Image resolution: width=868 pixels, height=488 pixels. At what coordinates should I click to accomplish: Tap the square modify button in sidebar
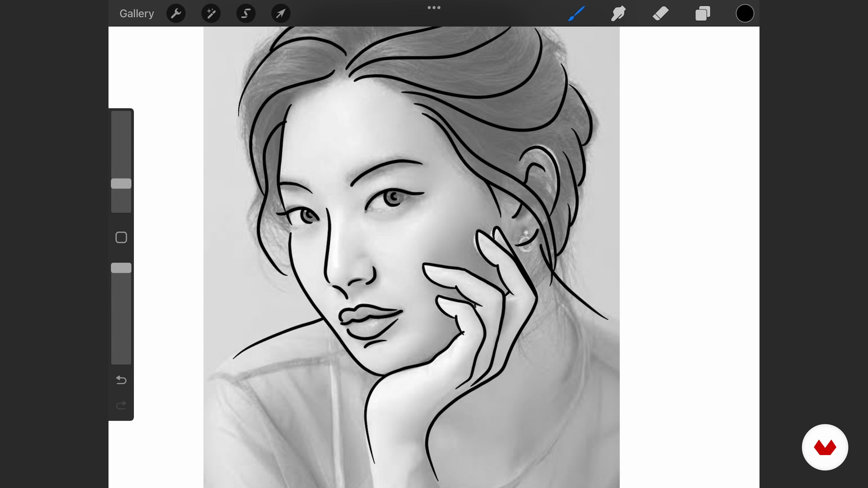[x=121, y=237]
